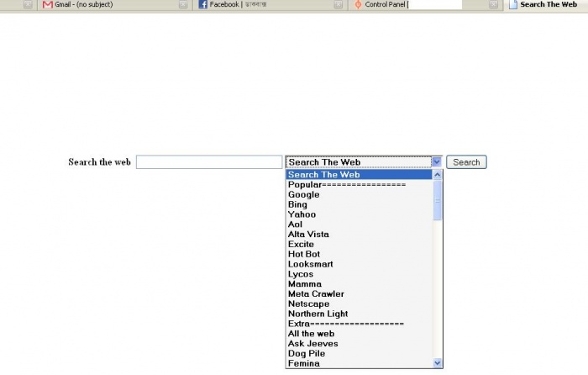Focus the Search the web text field
588x375 pixels.
pos(209,162)
